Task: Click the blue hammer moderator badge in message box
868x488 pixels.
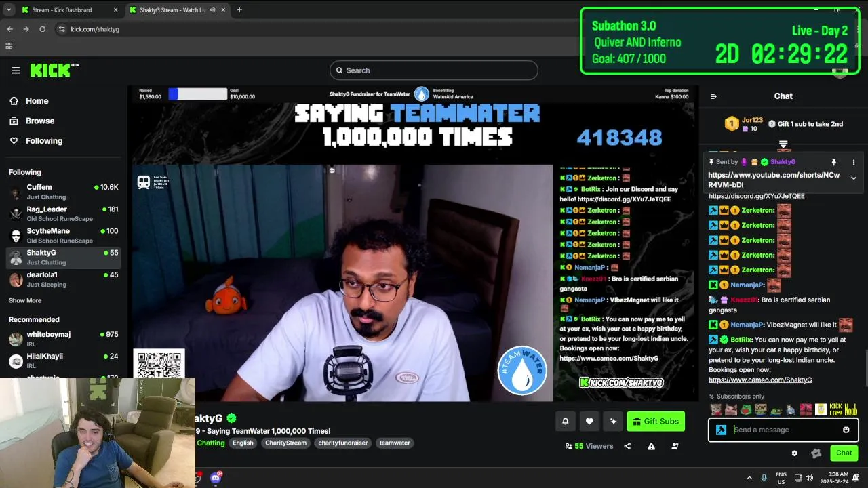Action: click(721, 430)
